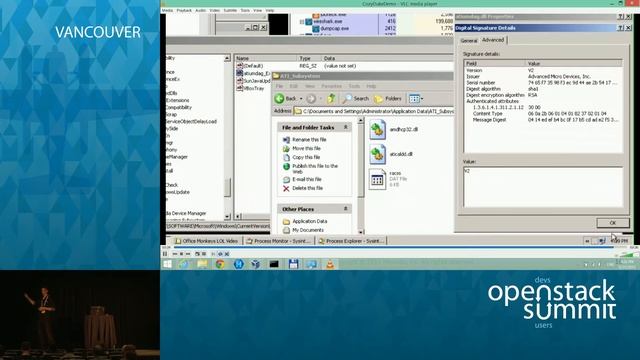Click Move this file task

point(306,149)
